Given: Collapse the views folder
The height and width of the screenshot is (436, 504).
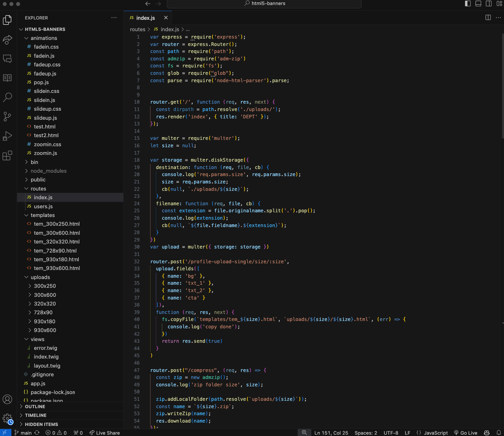Looking at the screenshot, I should pos(70,339).
